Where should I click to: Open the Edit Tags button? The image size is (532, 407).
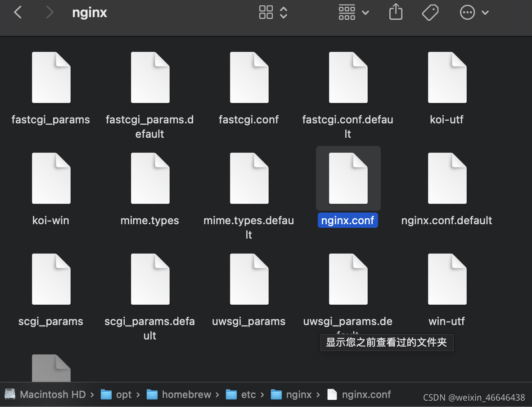click(430, 13)
